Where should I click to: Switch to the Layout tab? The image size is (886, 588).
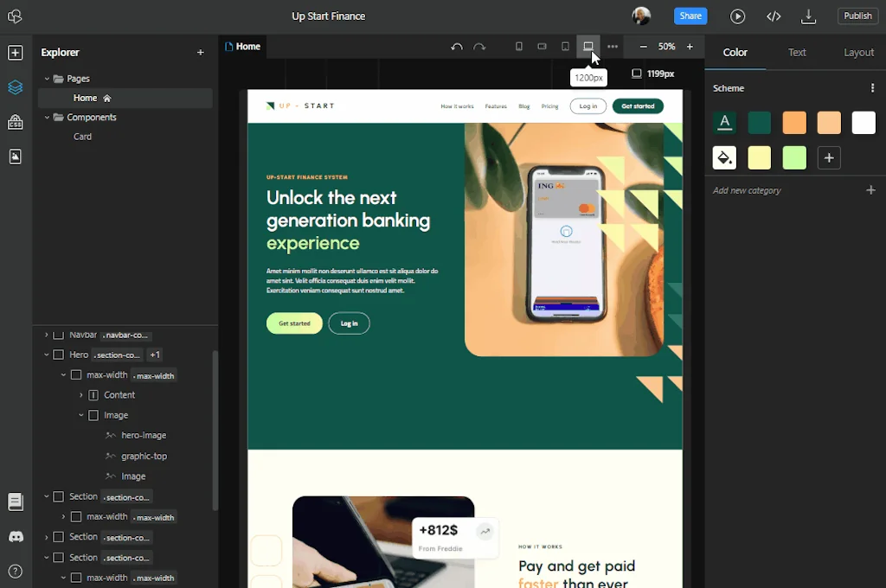coord(858,53)
